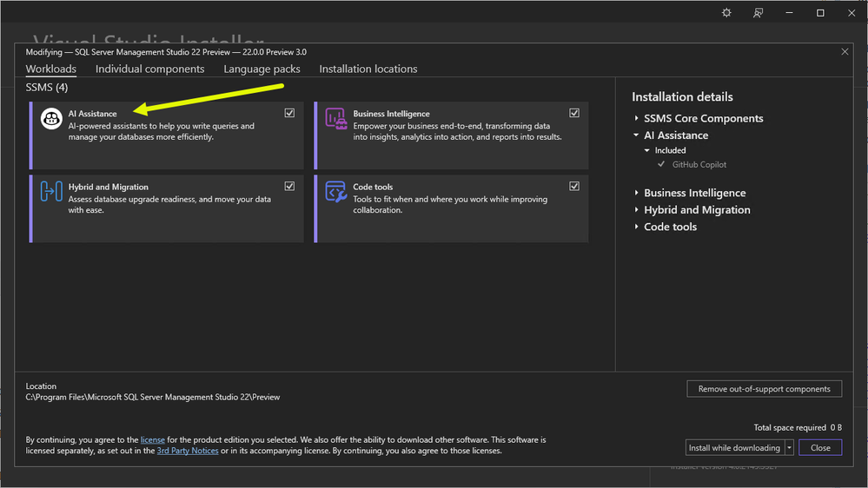Uncheck the Business Intelligence workload checkbox
This screenshot has width=868, height=488.
point(574,113)
